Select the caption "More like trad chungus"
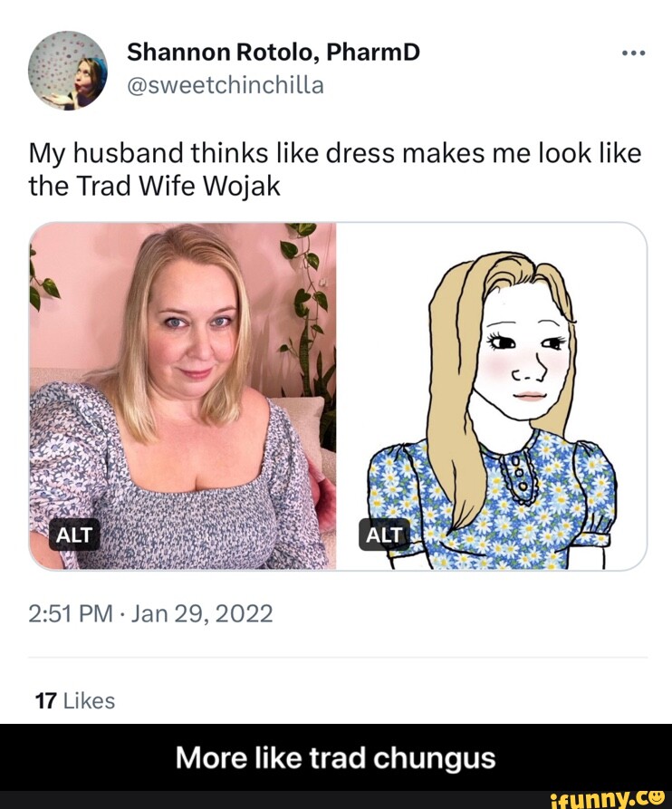Image resolution: width=672 pixels, height=809 pixels. (x=336, y=758)
